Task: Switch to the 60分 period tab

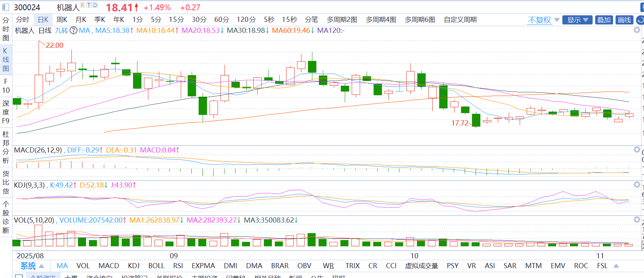Action: (222, 20)
